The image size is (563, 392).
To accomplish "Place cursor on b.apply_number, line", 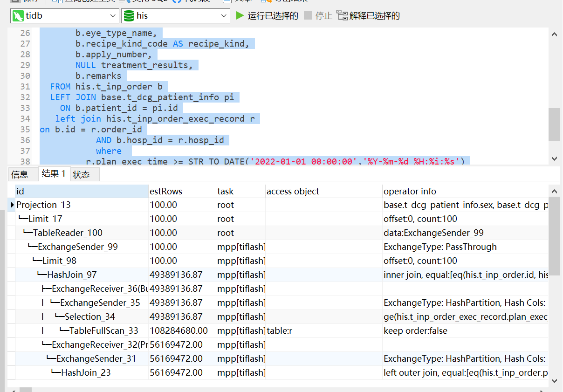I will (x=114, y=55).
